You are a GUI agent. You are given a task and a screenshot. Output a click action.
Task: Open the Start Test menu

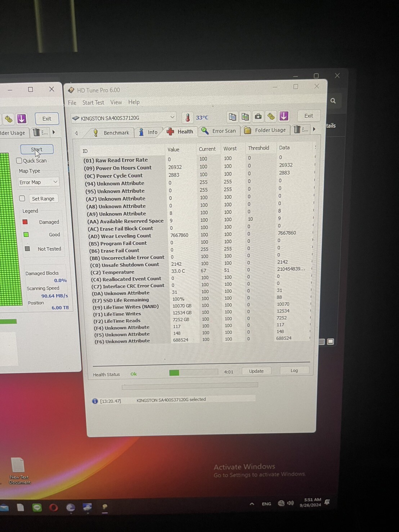93,103
